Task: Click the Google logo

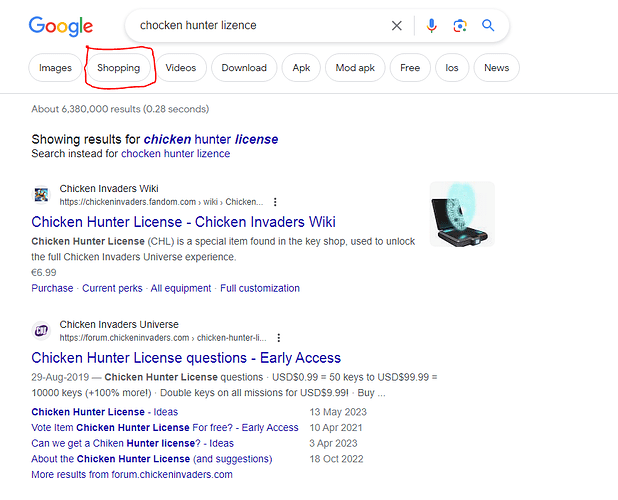Action: (x=60, y=26)
